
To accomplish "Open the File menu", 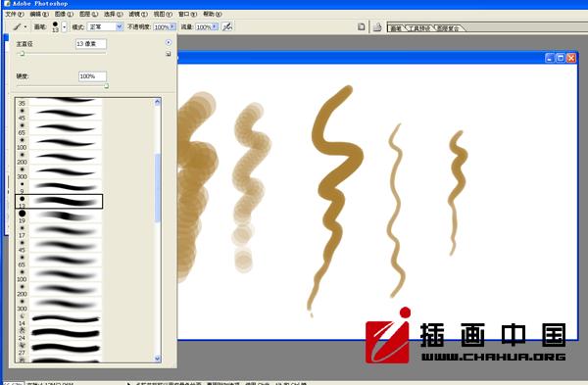I will [15, 15].
